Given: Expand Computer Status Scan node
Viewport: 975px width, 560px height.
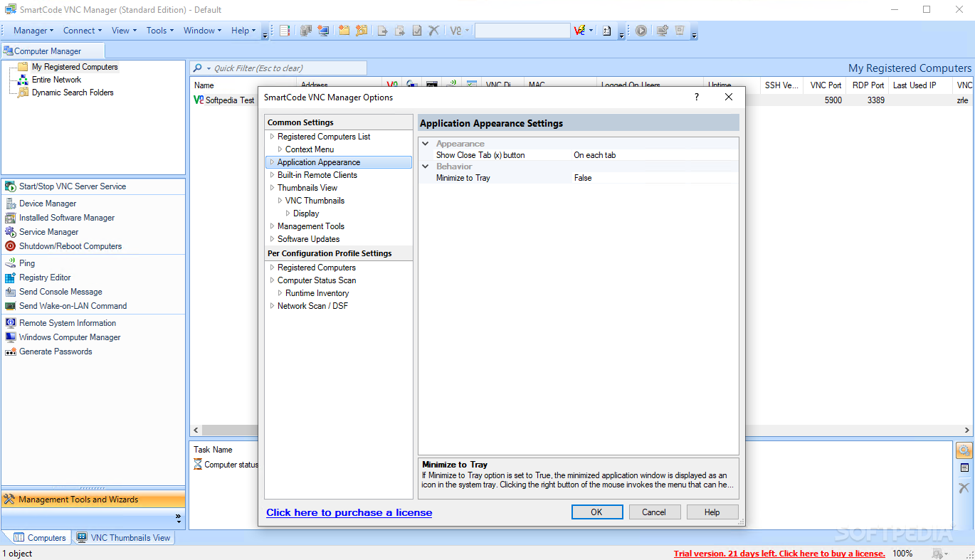Looking at the screenshot, I should pyautogui.click(x=272, y=280).
